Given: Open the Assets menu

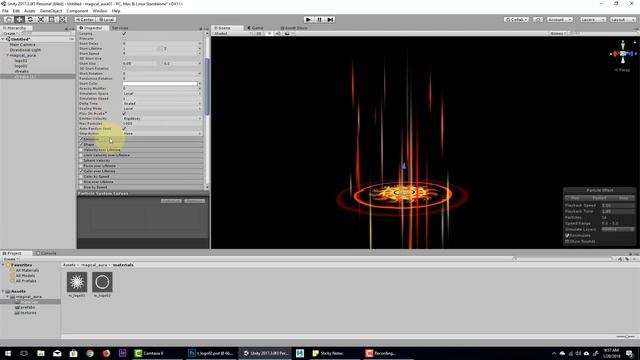Looking at the screenshot, I should (30, 11).
